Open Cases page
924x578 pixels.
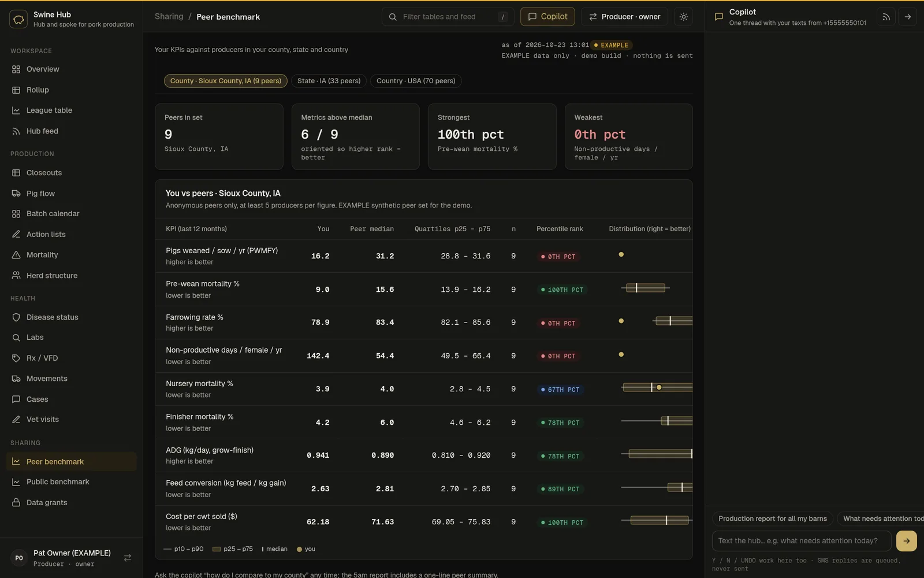[x=72, y=399]
